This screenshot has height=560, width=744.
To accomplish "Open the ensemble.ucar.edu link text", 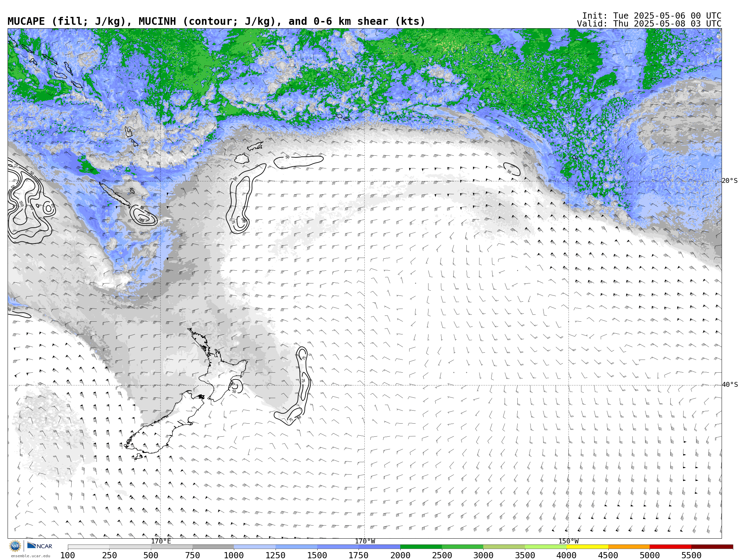I will tap(30, 556).
